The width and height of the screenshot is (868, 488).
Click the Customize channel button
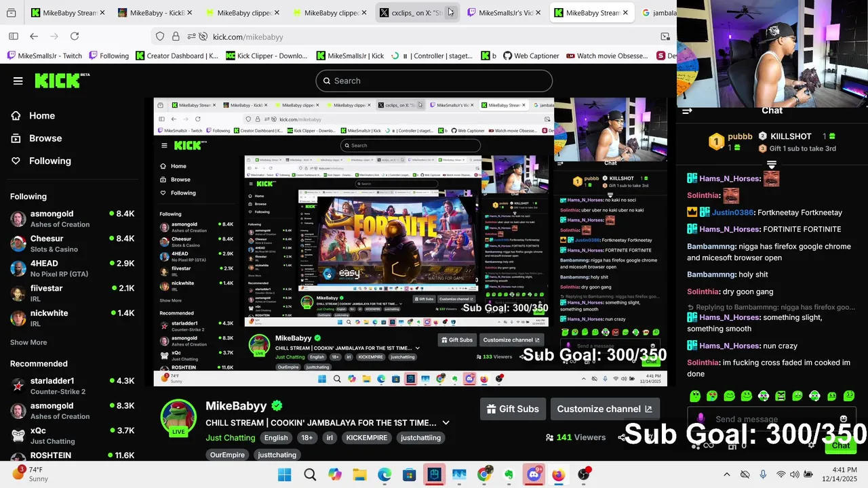point(604,409)
